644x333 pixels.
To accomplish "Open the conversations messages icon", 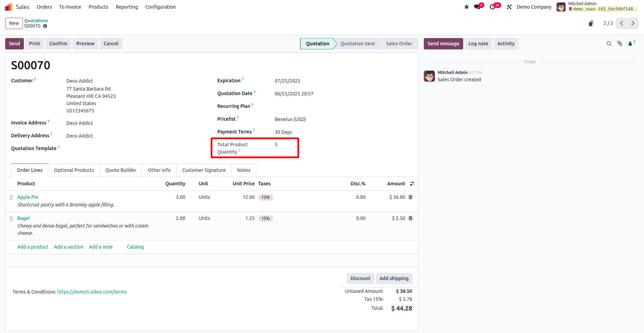I will [477, 7].
